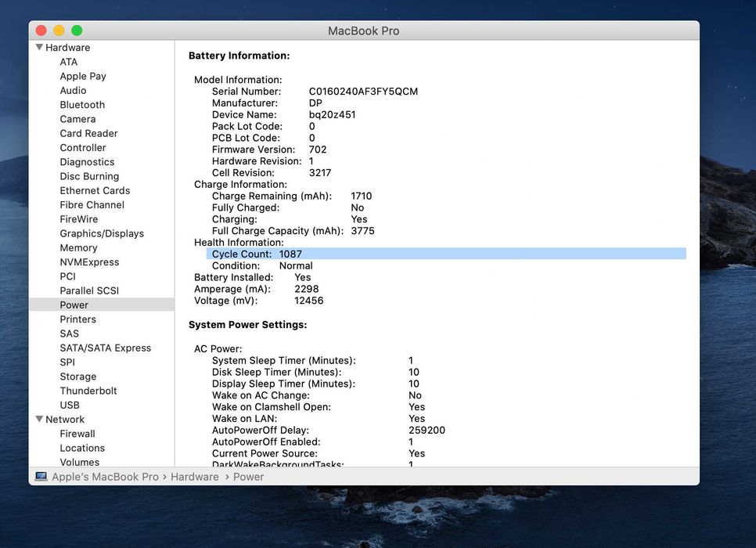
Task: Click Hardware in the path bar
Action: (x=195, y=477)
